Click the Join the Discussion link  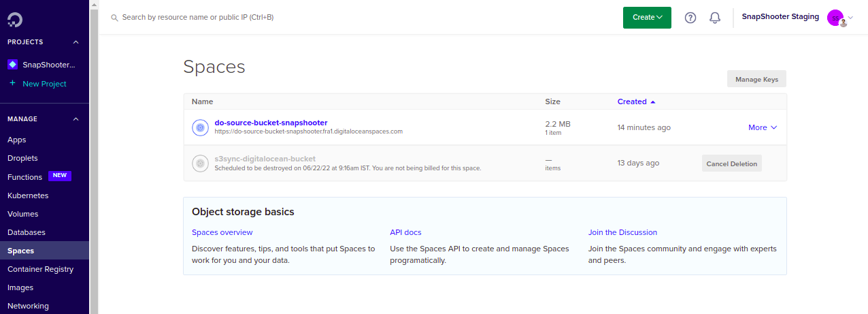[x=622, y=232]
